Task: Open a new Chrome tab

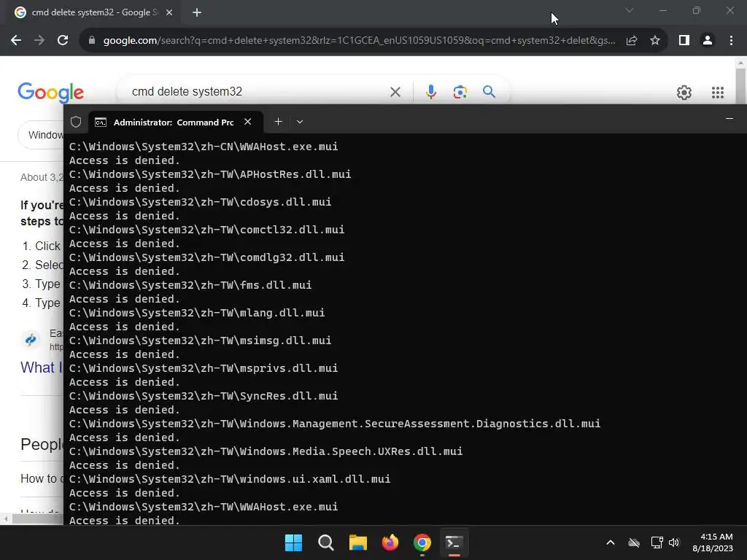Action: (x=197, y=13)
